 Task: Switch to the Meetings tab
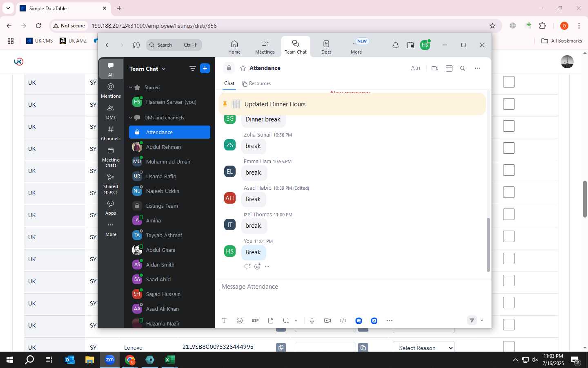[x=265, y=47]
